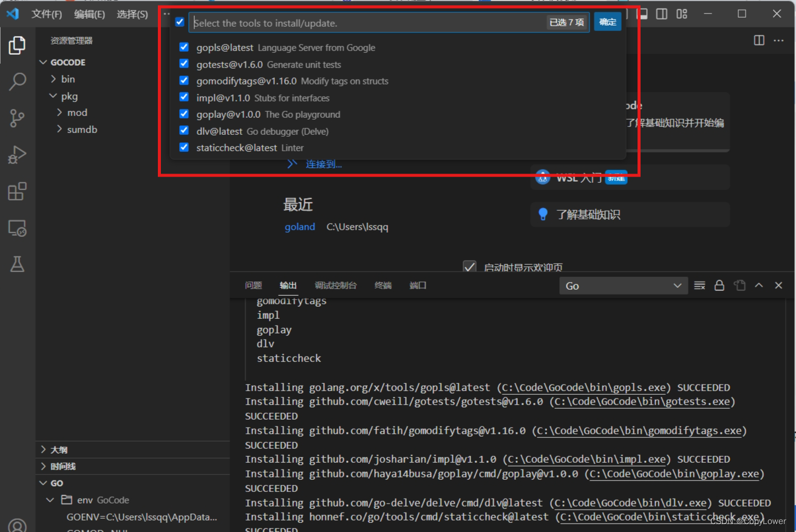The width and height of the screenshot is (796, 532).
Task: Click the 连接到... link
Action: 324,164
